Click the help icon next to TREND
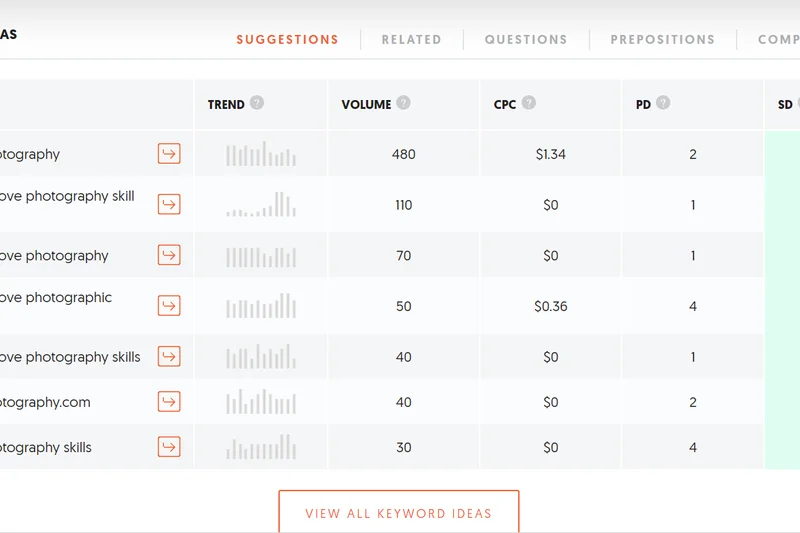Viewport: 800px width, 533px height. coord(258,103)
